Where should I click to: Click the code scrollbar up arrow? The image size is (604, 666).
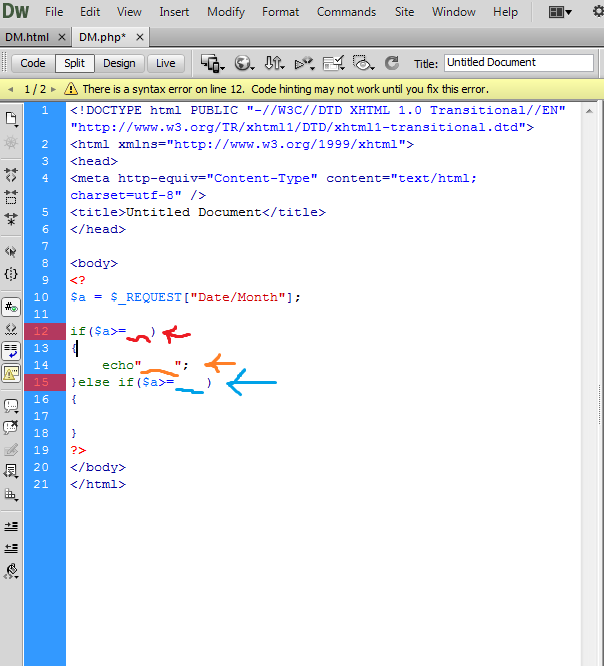coord(589,111)
